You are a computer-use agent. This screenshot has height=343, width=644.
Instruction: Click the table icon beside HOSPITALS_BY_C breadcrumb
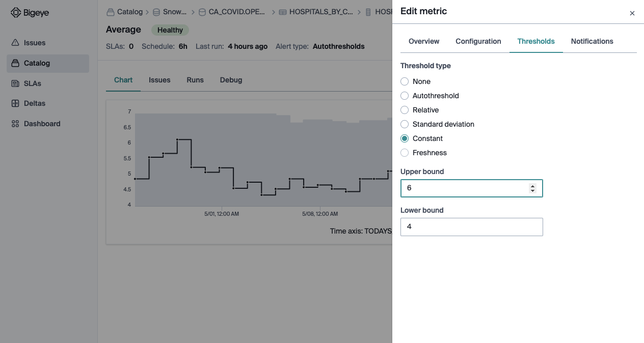click(x=283, y=12)
